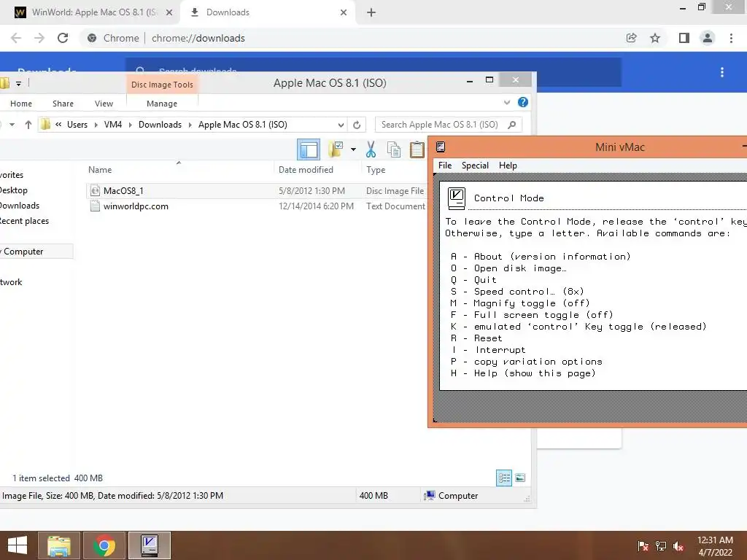This screenshot has height=560, width=747.
Task: Open Recent places in the navigation pane
Action: click(x=24, y=221)
